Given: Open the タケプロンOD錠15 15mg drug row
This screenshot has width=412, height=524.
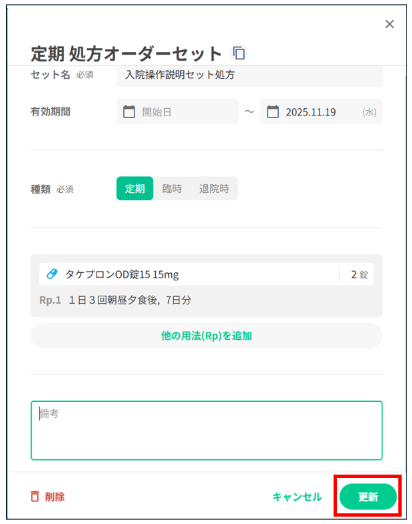Looking at the screenshot, I should click(x=207, y=274).
